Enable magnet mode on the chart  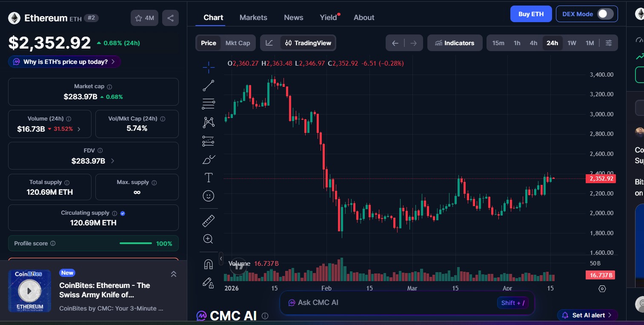(208, 264)
